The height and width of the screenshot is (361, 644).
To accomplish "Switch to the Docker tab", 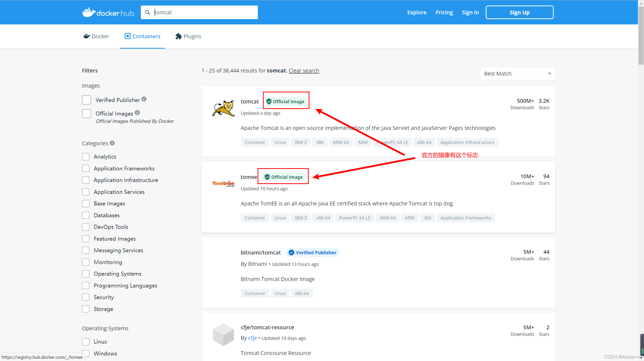I will point(96,36).
